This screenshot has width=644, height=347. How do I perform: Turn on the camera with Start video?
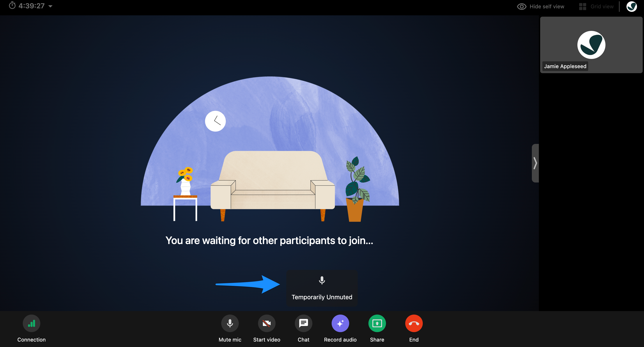point(267,323)
